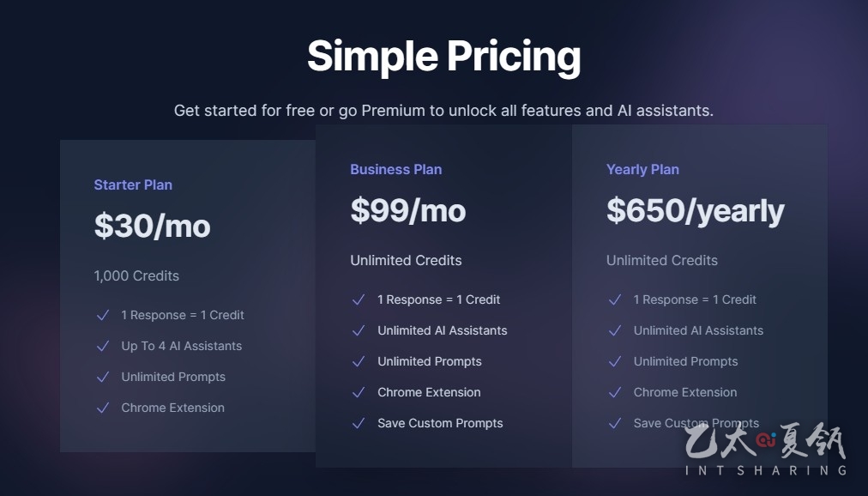Viewport: 868px width, 496px height.
Task: Click checkmark beside Business Plan Save Custom Prompts
Action: point(359,423)
